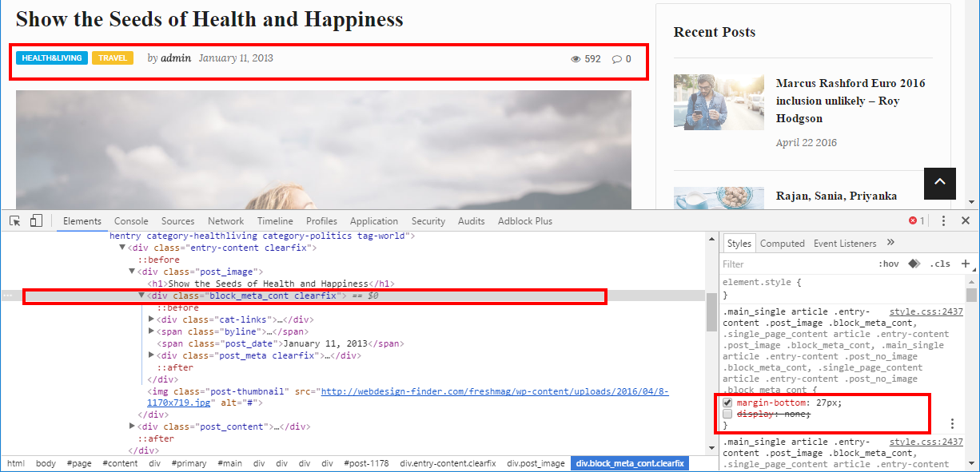The height and width of the screenshot is (472, 980).
Task: Click the red error count indicator
Action: (x=916, y=221)
